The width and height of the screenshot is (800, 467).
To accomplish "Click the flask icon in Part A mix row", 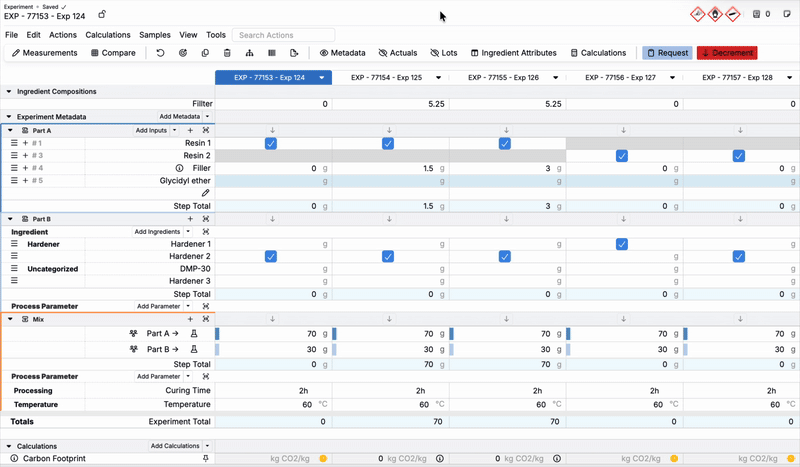I will tap(195, 334).
